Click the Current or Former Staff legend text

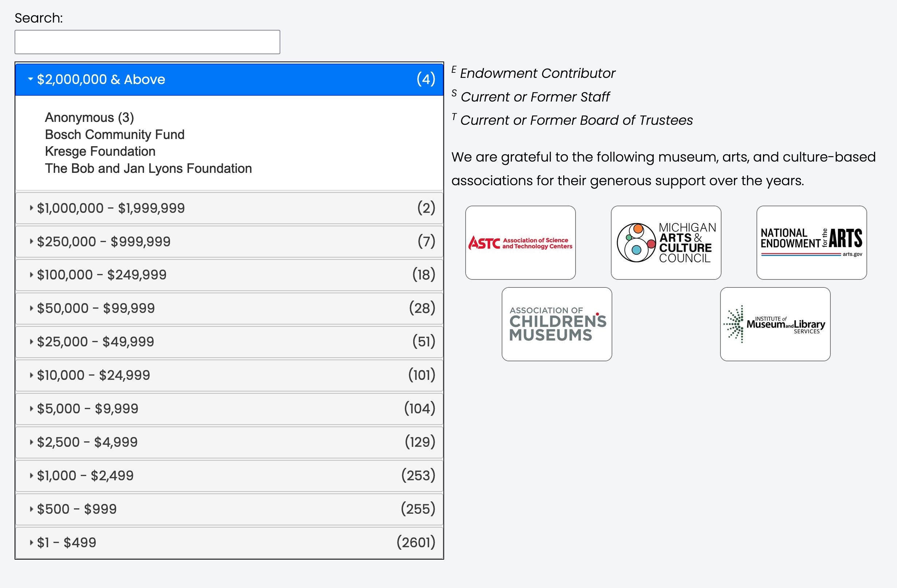pos(535,97)
